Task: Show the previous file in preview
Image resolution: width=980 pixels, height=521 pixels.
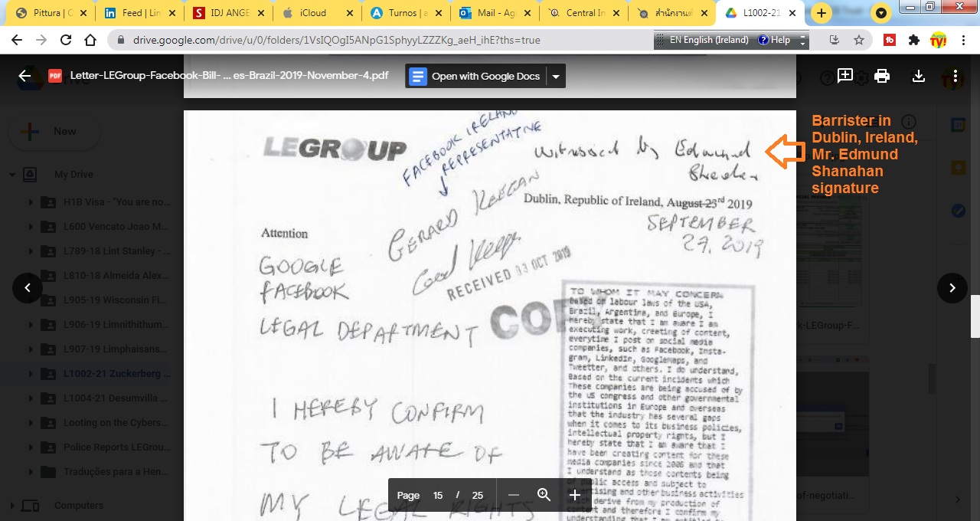Action: click(x=28, y=288)
